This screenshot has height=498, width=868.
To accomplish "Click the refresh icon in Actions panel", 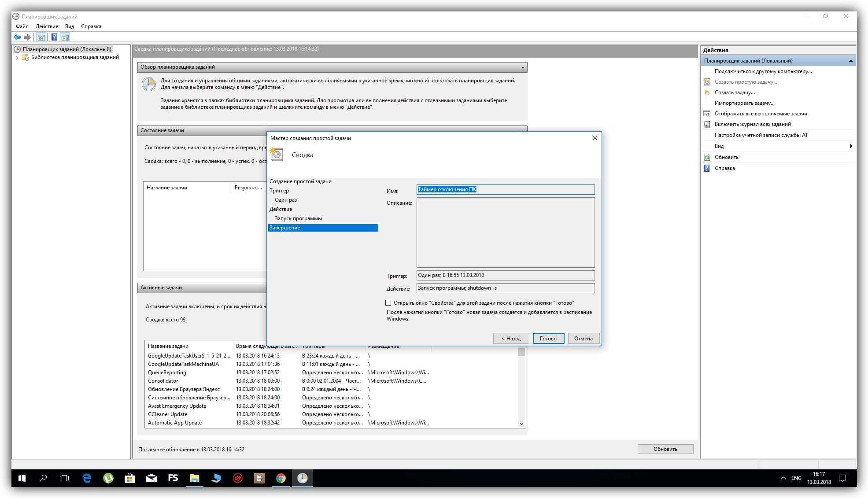I will pos(707,157).
